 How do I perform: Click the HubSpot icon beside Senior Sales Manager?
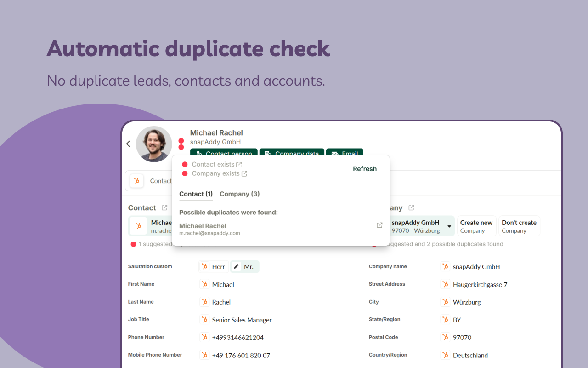point(204,320)
